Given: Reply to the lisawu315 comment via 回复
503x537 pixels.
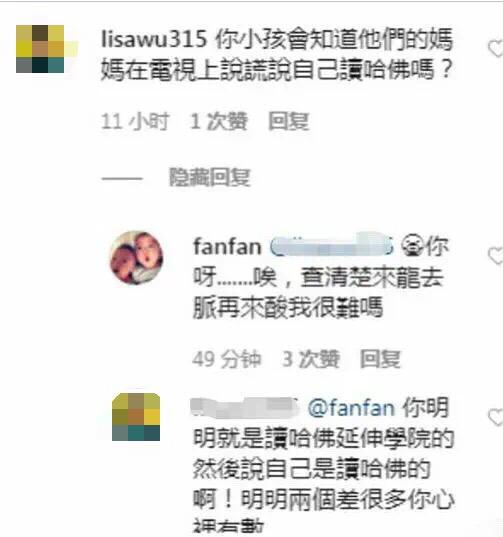Looking at the screenshot, I should click(289, 121).
